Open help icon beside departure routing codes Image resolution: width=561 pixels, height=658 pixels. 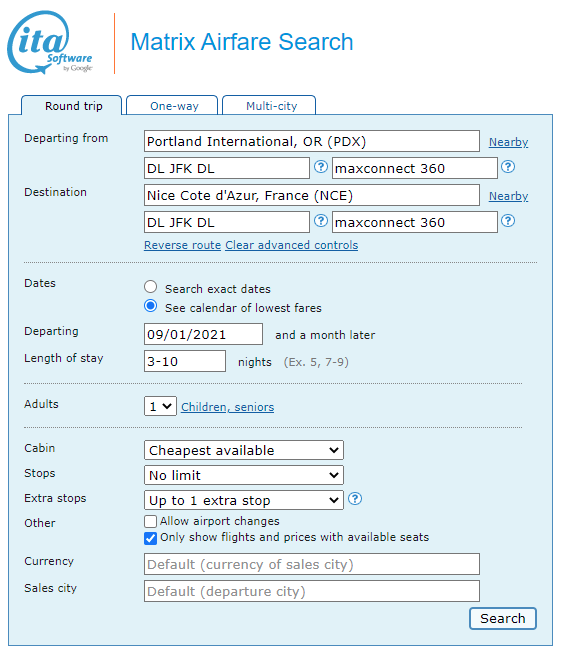(321, 167)
